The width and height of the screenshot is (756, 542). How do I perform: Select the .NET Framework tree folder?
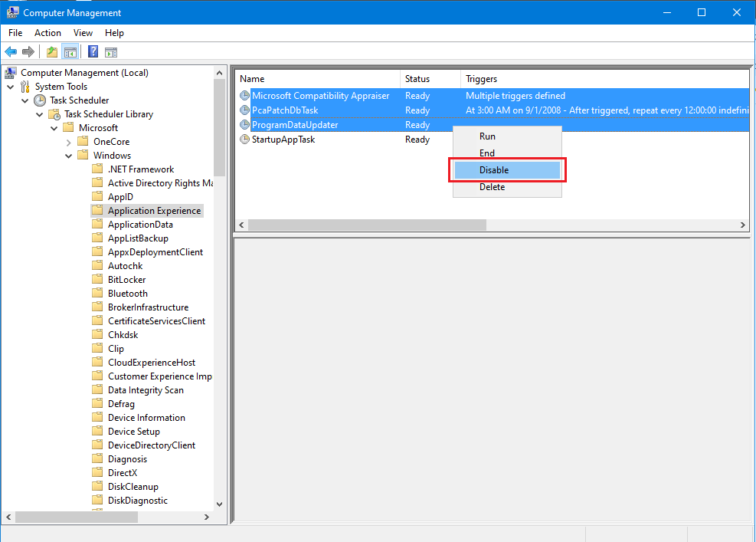tap(141, 169)
